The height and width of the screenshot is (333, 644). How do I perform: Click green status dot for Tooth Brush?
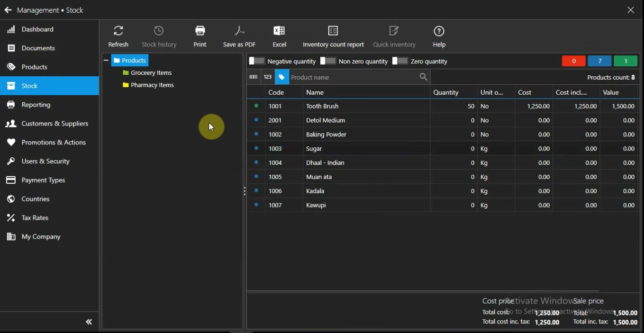pyautogui.click(x=256, y=106)
